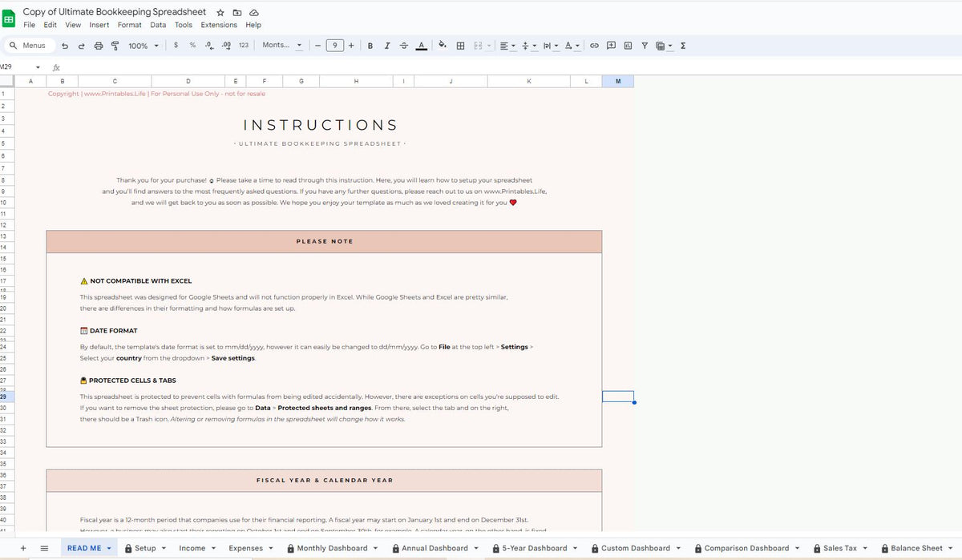Open the Name box dropdown arrow

click(x=37, y=67)
